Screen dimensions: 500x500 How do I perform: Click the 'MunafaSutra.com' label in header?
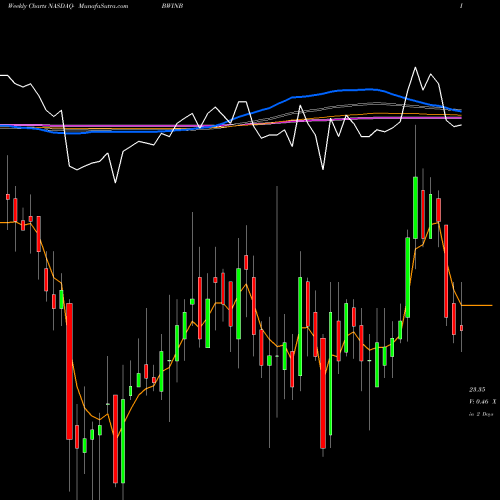point(103,6)
